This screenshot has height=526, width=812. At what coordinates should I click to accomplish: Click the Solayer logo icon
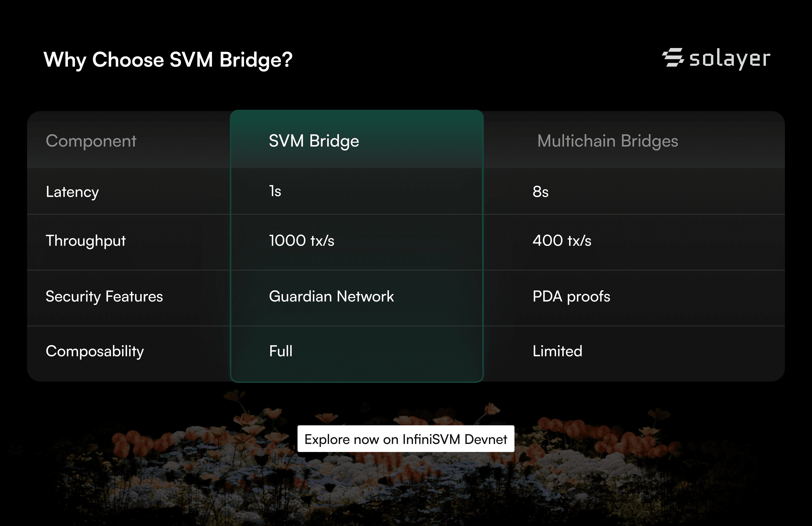point(673,57)
